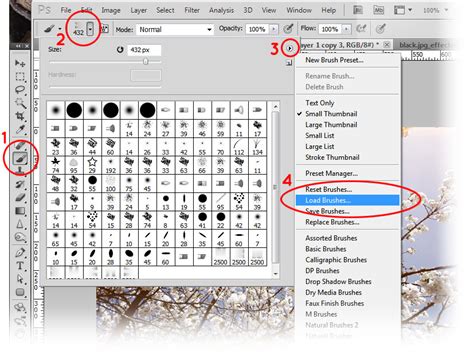The image size is (474, 363).
Task: Select the Brush tool in toolbox
Action: point(20,158)
